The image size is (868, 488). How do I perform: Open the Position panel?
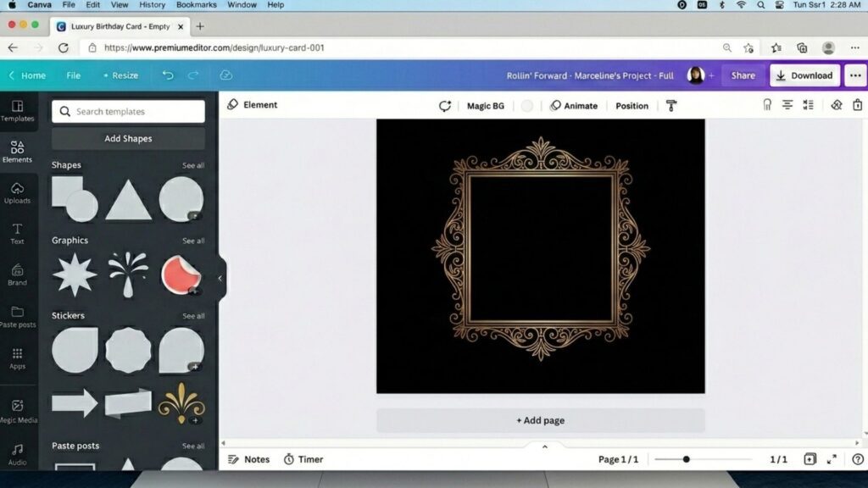click(632, 106)
